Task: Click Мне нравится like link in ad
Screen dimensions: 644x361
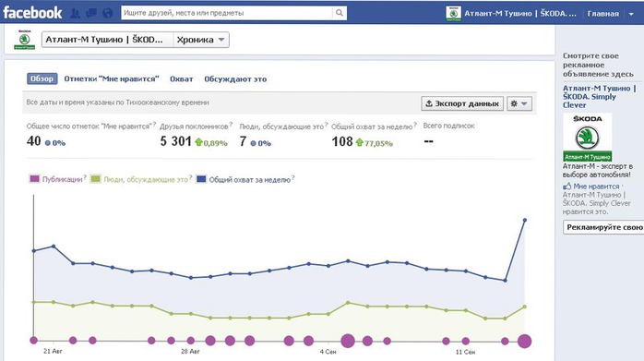Action: [596, 187]
